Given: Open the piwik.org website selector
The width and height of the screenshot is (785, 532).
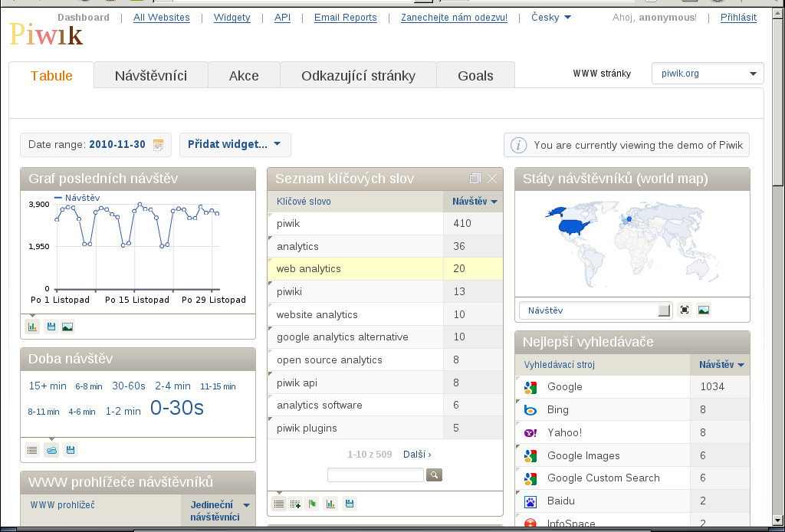Looking at the screenshot, I should pyautogui.click(x=708, y=74).
